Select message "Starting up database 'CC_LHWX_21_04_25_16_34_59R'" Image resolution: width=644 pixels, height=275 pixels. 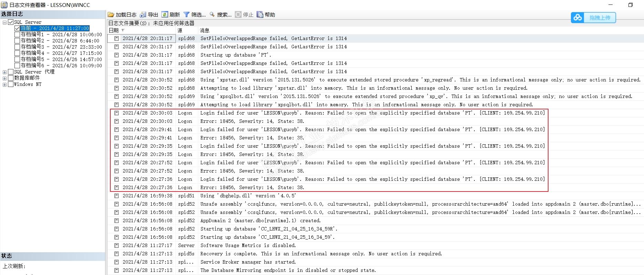[269, 229]
